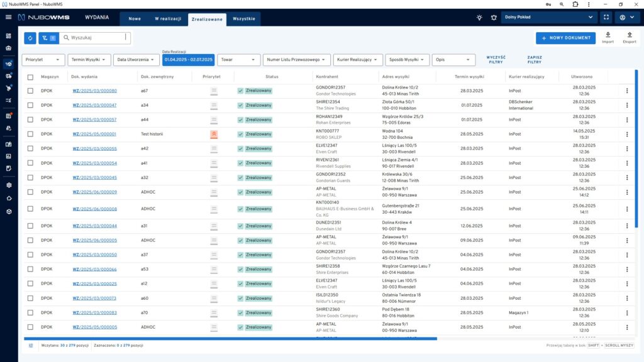The width and height of the screenshot is (644, 362).
Task: Click the lightbulb icon in top bar
Action: pos(479,18)
